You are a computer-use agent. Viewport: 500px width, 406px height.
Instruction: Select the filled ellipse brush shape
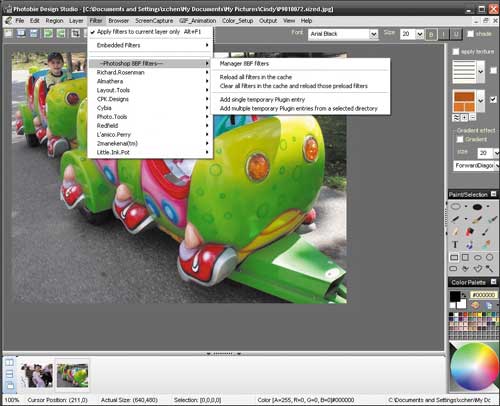tap(477, 207)
